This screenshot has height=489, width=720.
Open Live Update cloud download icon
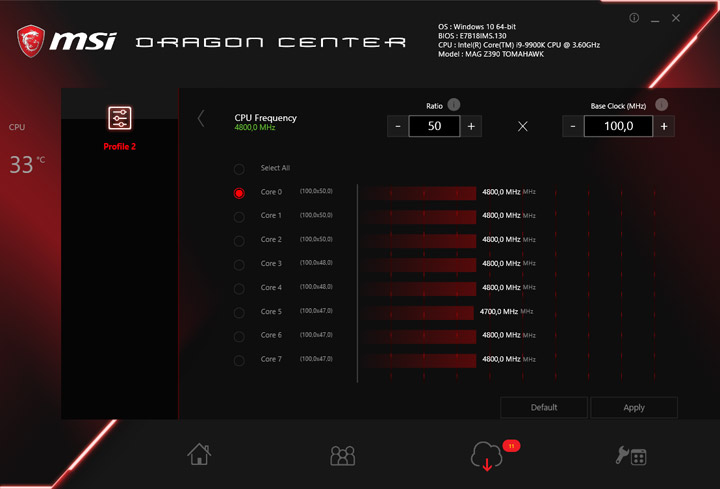487,456
